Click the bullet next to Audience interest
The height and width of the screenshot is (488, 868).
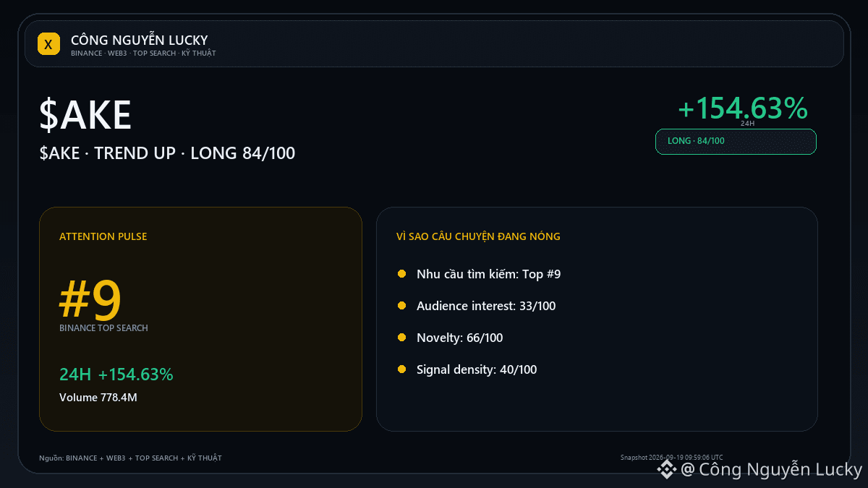pos(401,306)
